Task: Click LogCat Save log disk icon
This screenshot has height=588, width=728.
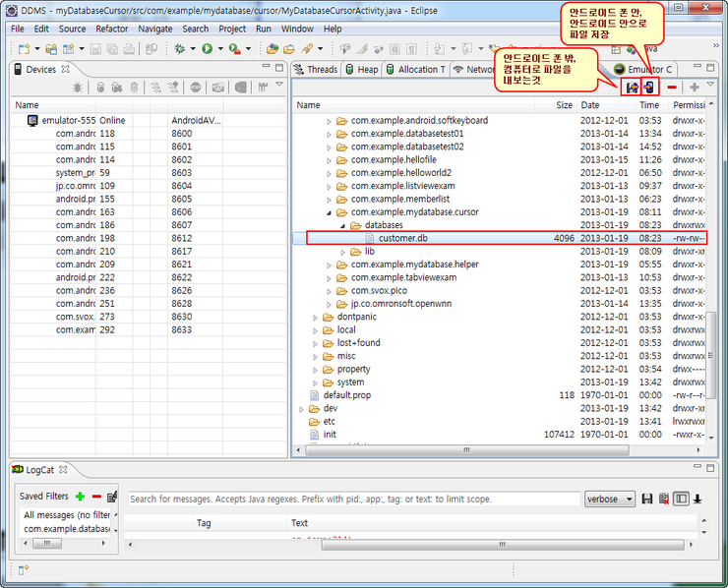Action: [646, 499]
